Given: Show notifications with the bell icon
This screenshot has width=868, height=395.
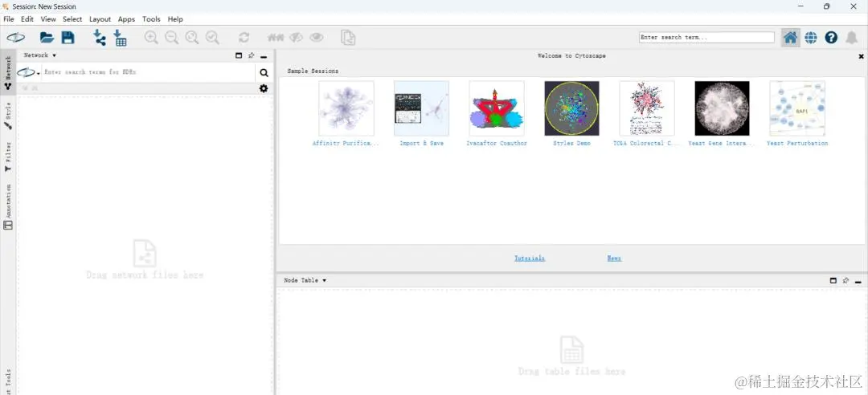Looking at the screenshot, I should (x=851, y=38).
